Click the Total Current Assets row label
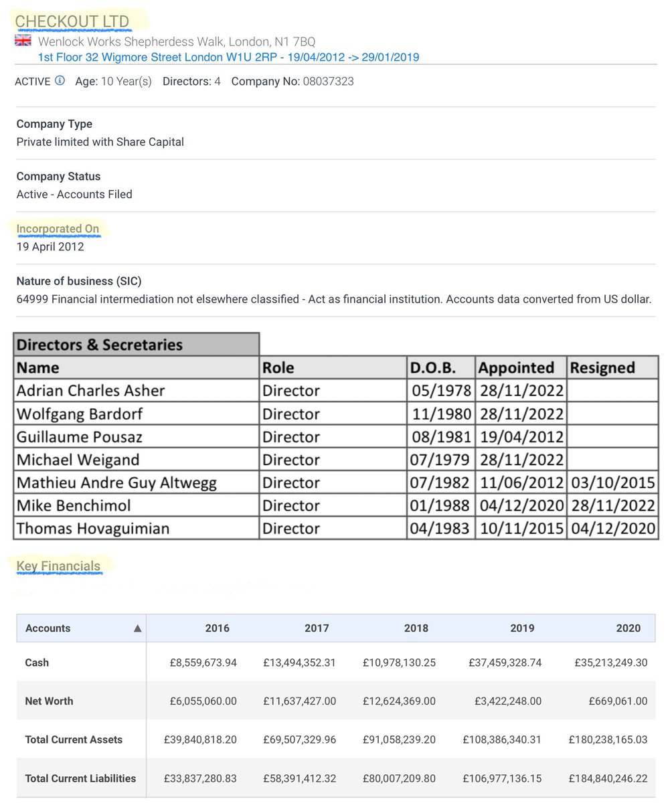The height and width of the screenshot is (803, 672). pyautogui.click(x=74, y=740)
